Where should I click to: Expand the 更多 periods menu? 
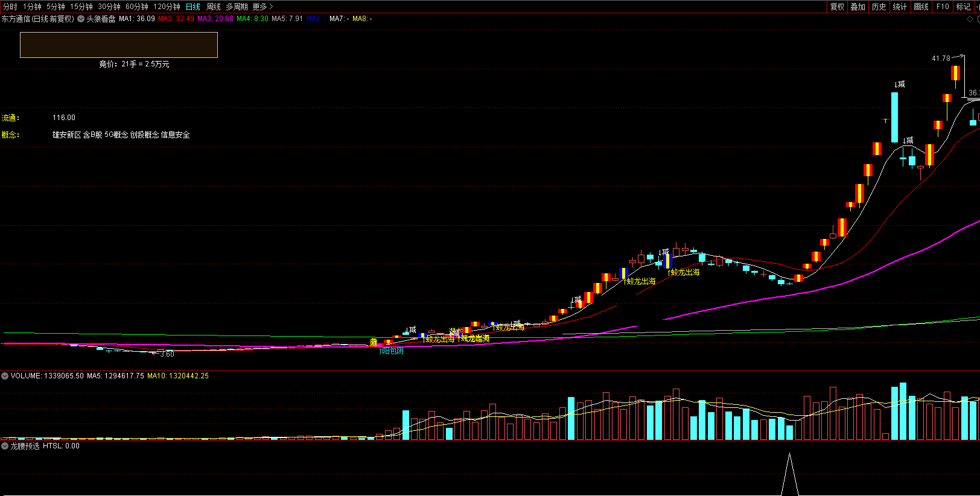[x=262, y=7]
